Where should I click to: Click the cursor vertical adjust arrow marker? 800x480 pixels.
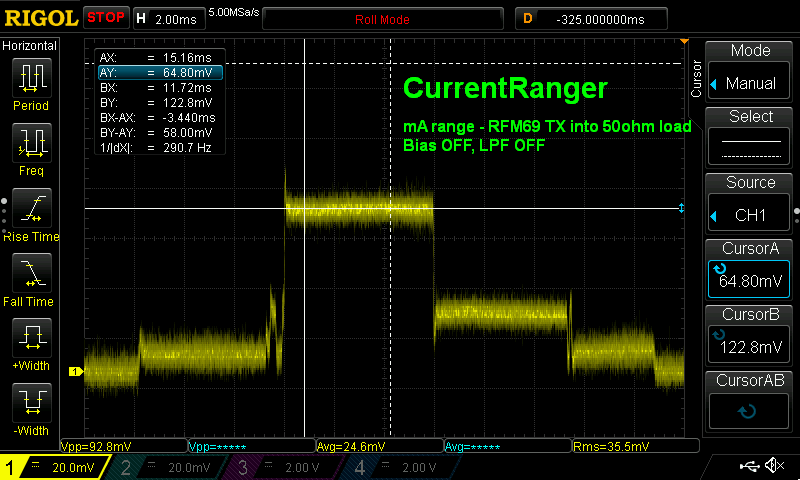click(681, 208)
